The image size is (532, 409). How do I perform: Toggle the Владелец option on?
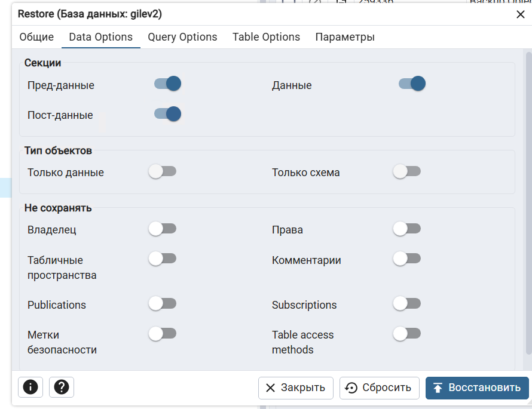(163, 229)
